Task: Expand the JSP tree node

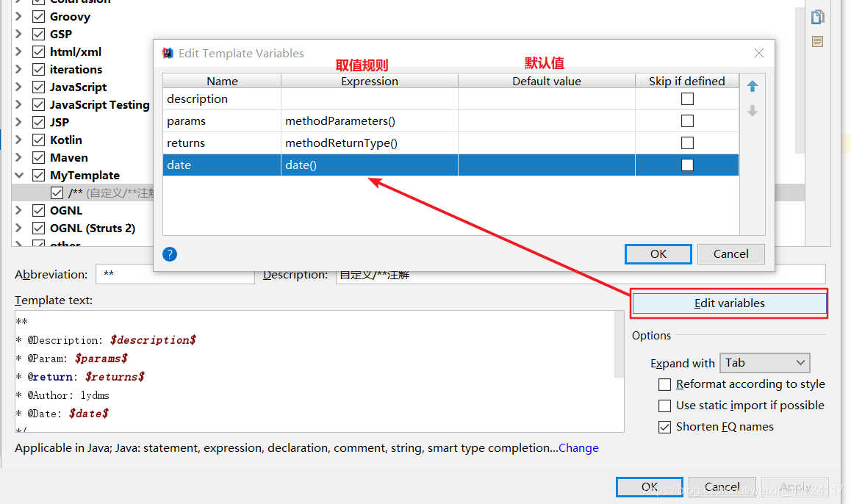Action: (18, 122)
